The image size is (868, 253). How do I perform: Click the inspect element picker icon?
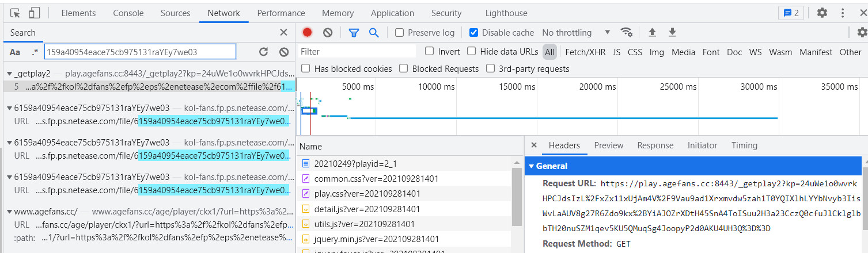click(x=16, y=13)
